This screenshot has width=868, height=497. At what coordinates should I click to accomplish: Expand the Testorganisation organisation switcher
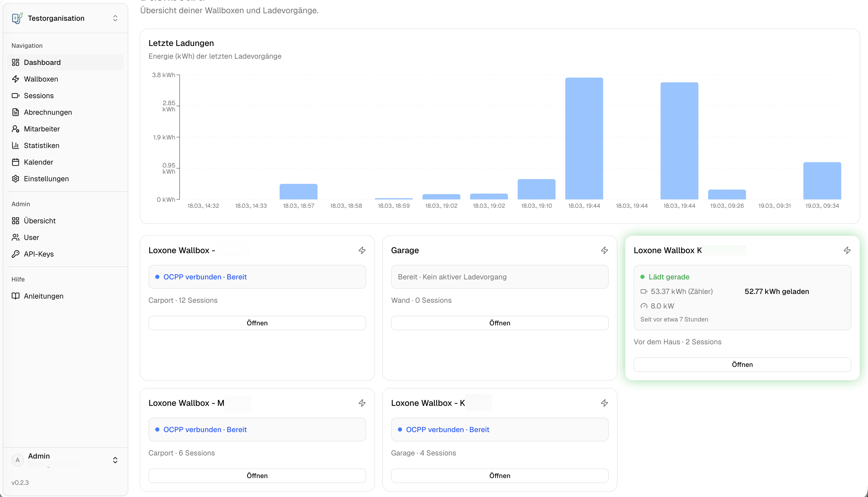(x=115, y=18)
